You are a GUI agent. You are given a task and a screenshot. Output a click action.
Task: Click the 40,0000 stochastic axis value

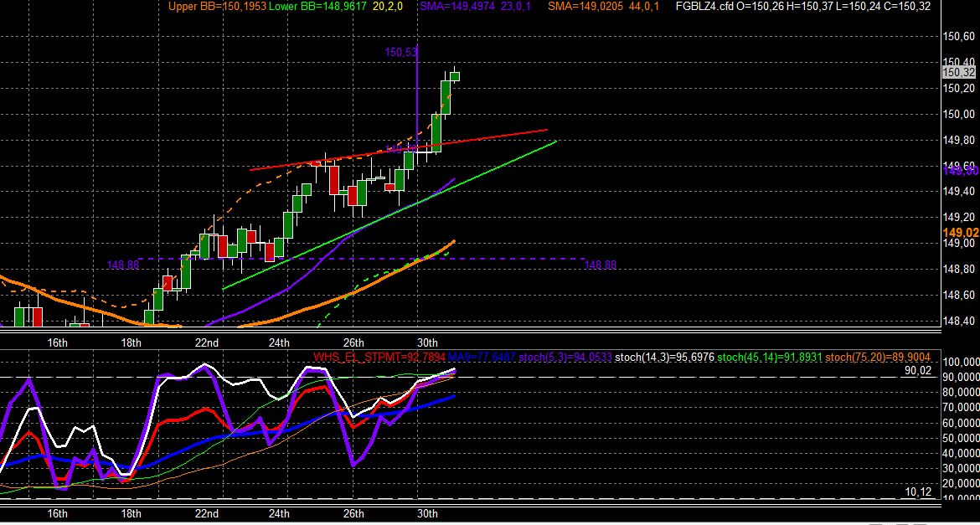960,453
